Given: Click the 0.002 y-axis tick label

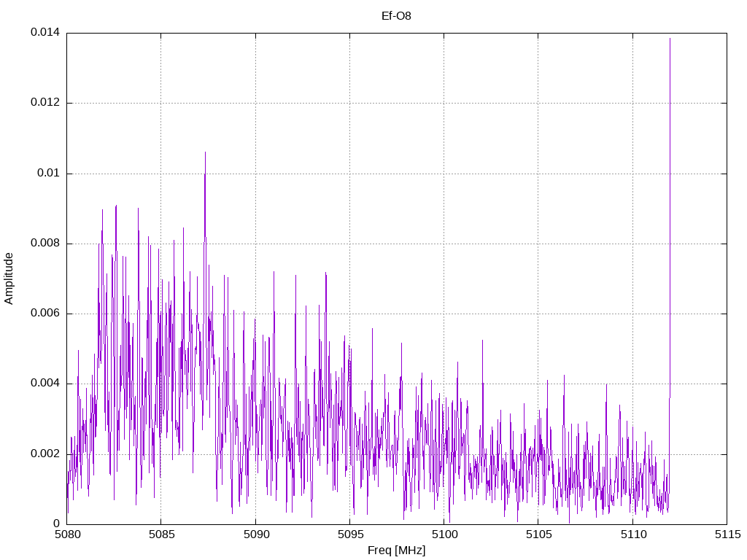Looking at the screenshot, I should pyautogui.click(x=45, y=454).
